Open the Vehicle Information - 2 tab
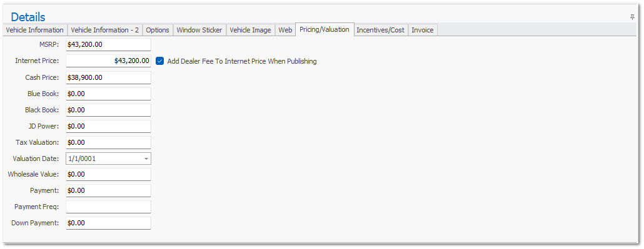644x249 pixels. tap(105, 30)
